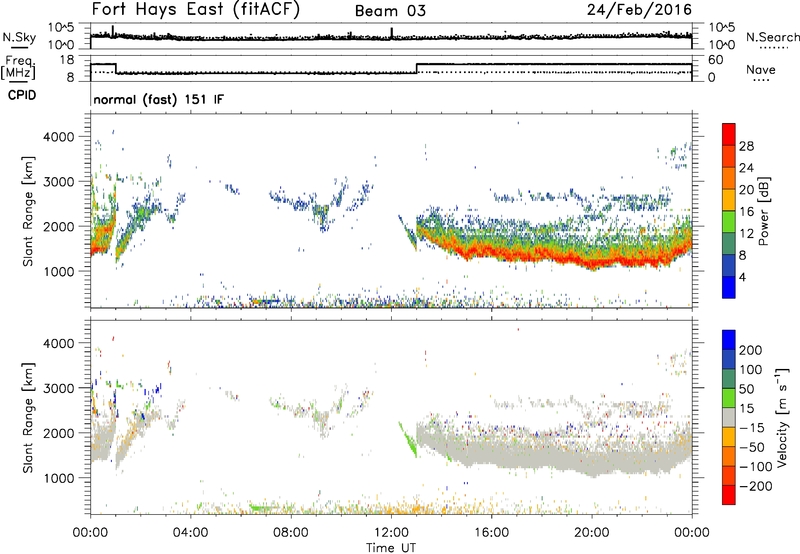Click the Velocity [m s-1] colorbar title
800x554 pixels.
782,417
